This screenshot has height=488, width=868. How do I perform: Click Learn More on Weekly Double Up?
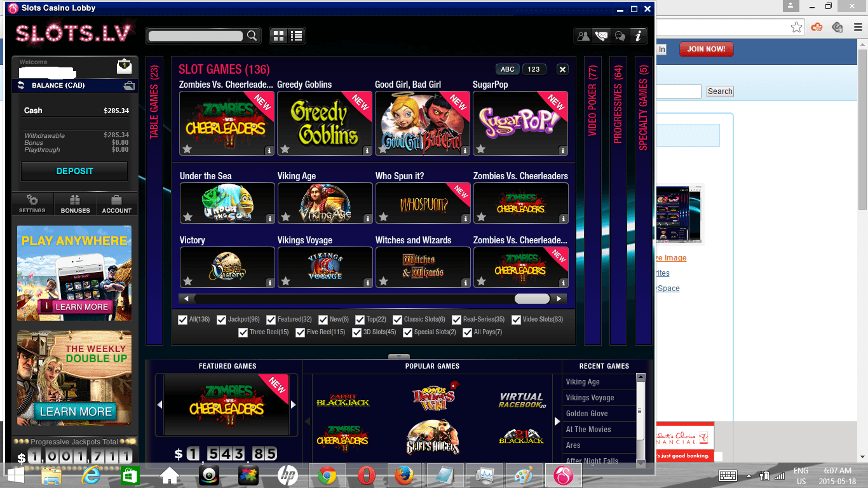pos(76,412)
